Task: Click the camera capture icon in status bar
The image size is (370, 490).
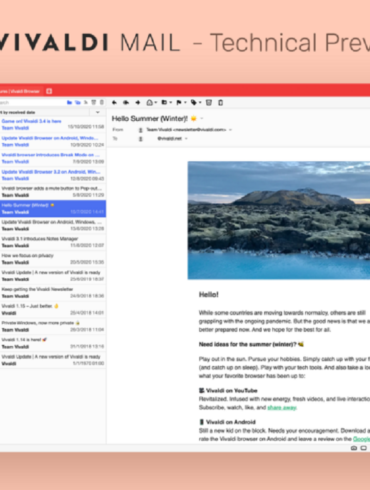Action: 354,448
